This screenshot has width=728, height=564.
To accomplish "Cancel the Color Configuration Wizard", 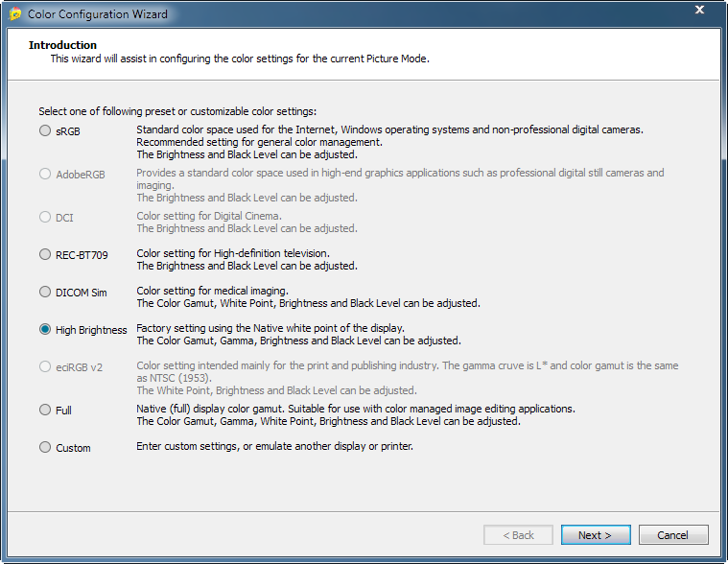I will tap(673, 535).
